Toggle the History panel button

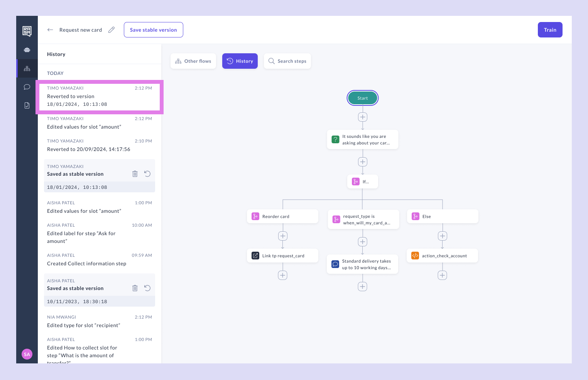pyautogui.click(x=240, y=61)
